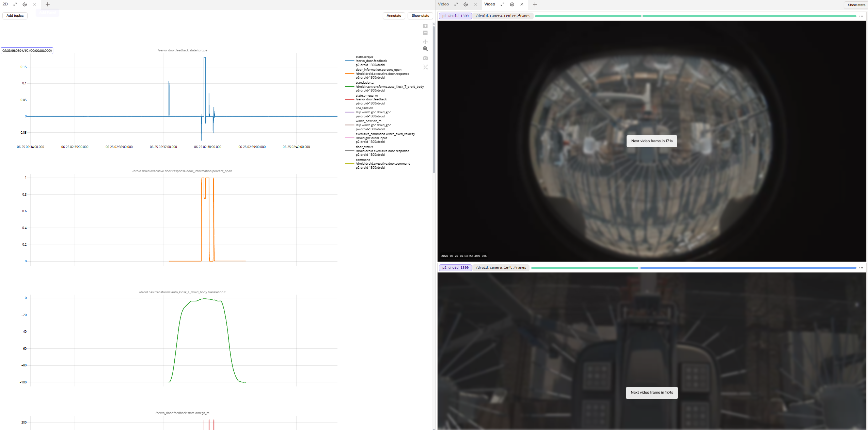Viewport: 868px width, 430px height.
Task: Download plot snapshot with camera icon
Action: pyautogui.click(x=425, y=58)
